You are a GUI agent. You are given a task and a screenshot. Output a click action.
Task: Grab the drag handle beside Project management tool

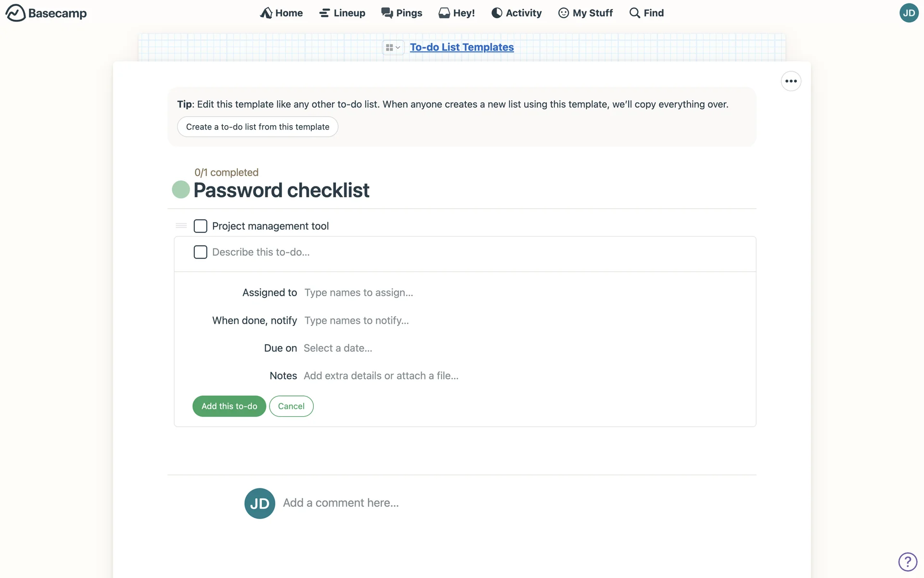(181, 225)
